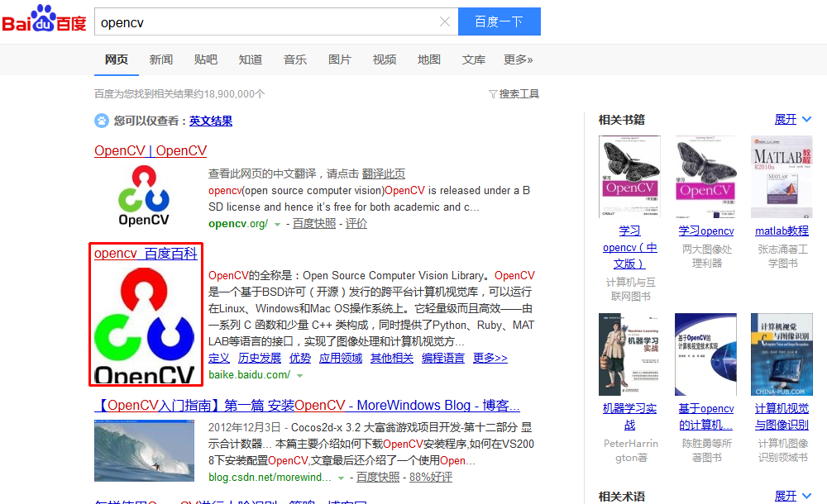827x504 pixels.
Task: Open the 定义 sublink
Action: point(219,358)
